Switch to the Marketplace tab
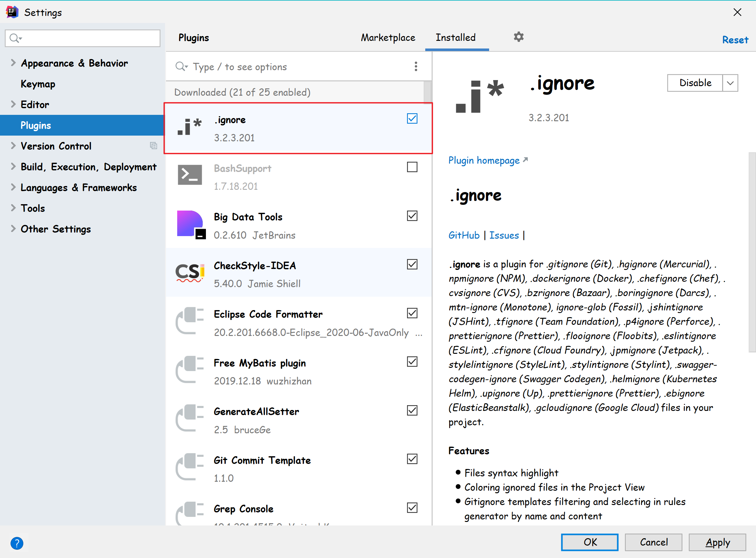The height and width of the screenshot is (558, 756). coord(388,38)
